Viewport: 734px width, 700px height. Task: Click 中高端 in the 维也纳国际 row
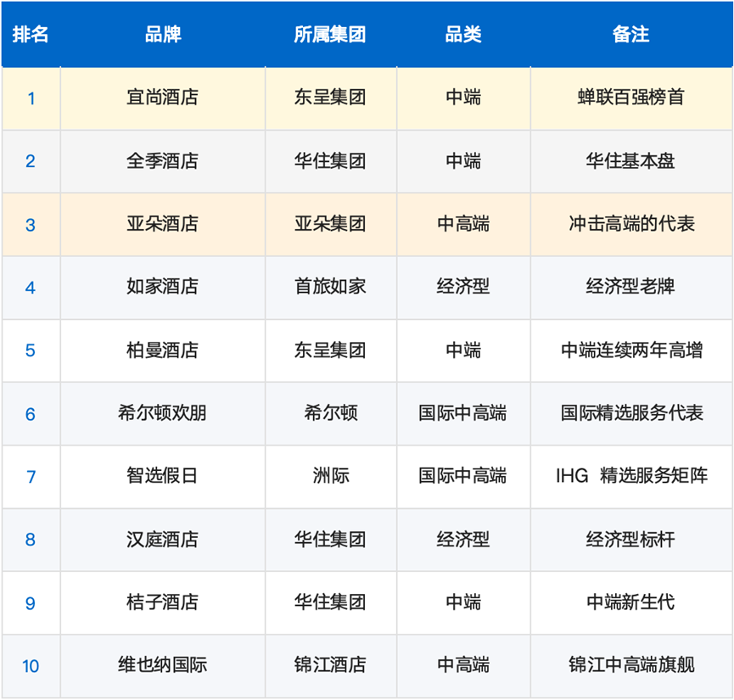463,665
